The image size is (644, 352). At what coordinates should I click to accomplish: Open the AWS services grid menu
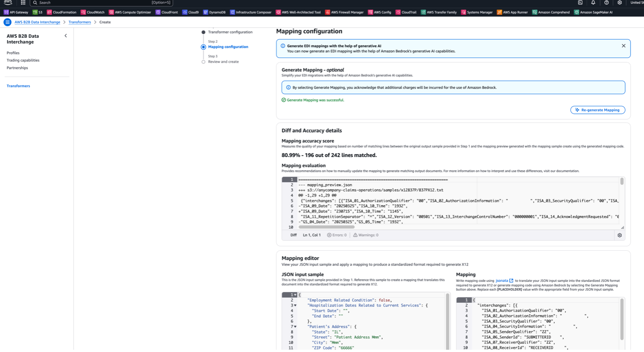coord(23,3)
